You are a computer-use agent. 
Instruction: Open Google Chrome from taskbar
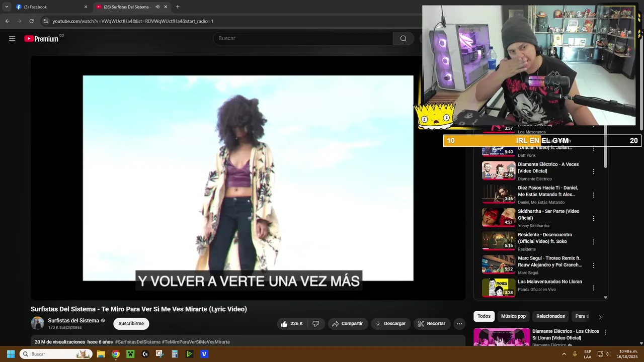point(116,354)
